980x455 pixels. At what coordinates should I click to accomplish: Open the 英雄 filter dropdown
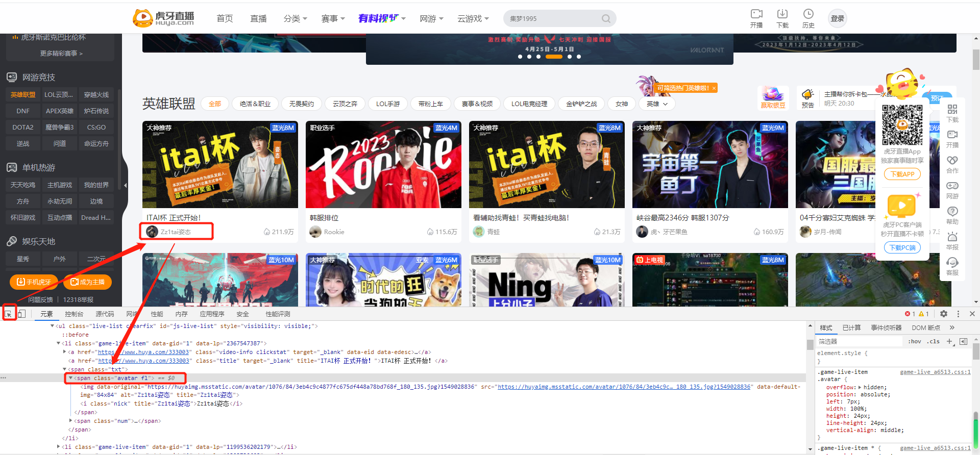click(x=657, y=104)
